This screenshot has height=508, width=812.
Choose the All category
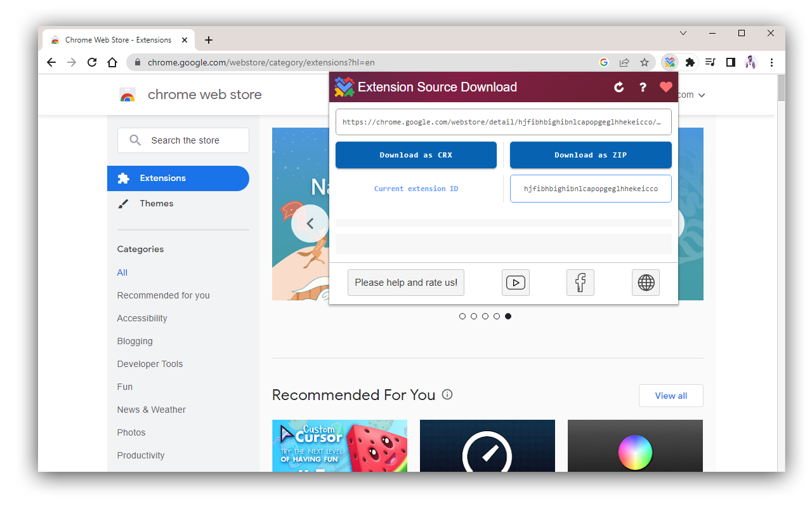click(x=122, y=272)
